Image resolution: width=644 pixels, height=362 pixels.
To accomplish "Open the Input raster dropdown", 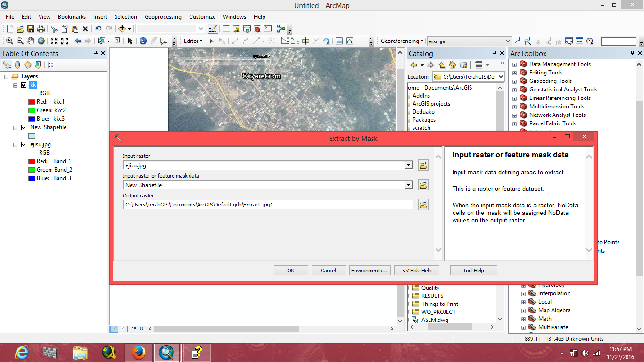I will (x=409, y=165).
